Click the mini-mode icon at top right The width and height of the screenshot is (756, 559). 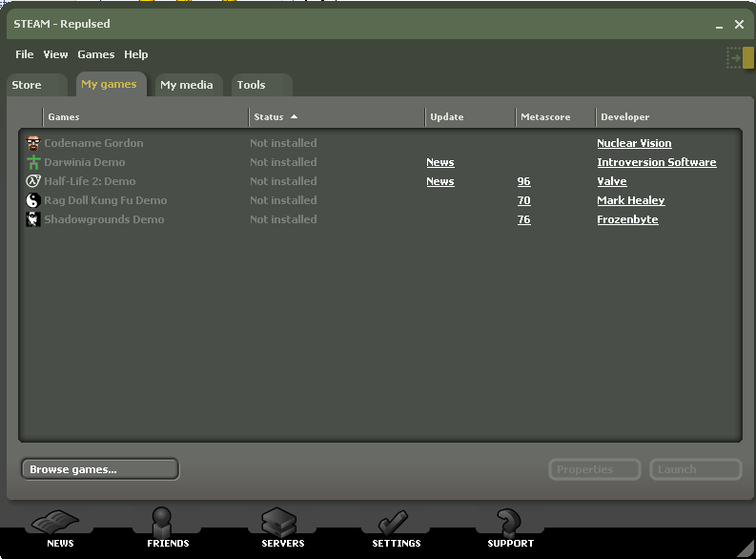740,57
